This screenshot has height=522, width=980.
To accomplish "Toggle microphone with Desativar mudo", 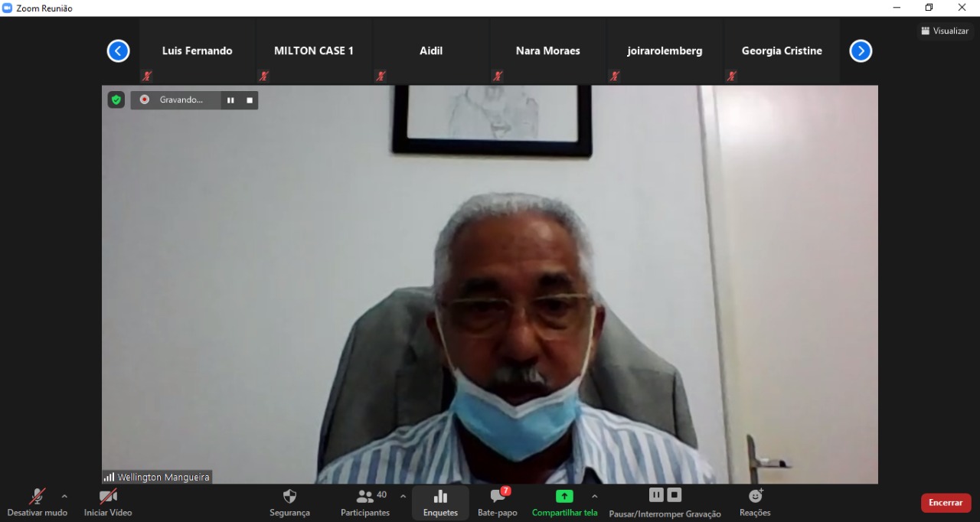I will pyautogui.click(x=37, y=502).
